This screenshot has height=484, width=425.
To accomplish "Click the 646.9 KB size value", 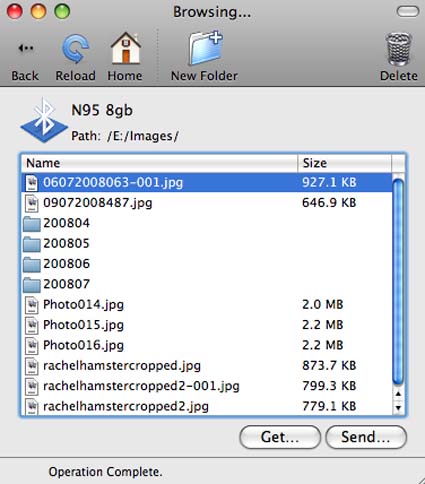I will [x=329, y=203].
